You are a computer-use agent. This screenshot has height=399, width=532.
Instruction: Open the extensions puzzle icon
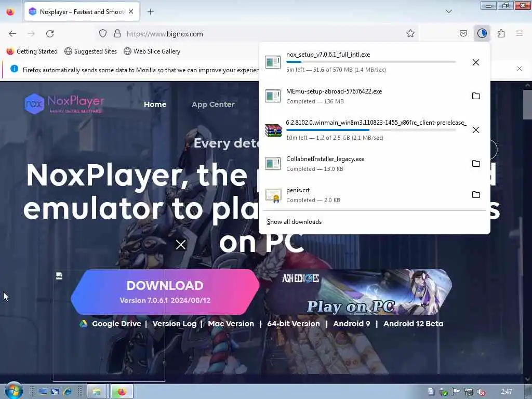[501, 33]
